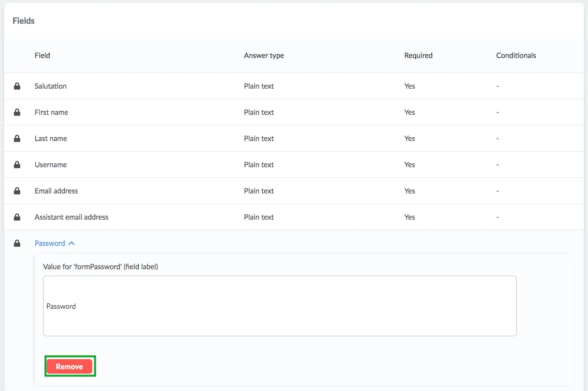Click Plain text in Salutation row
This screenshot has width=588, height=391.
click(x=259, y=86)
